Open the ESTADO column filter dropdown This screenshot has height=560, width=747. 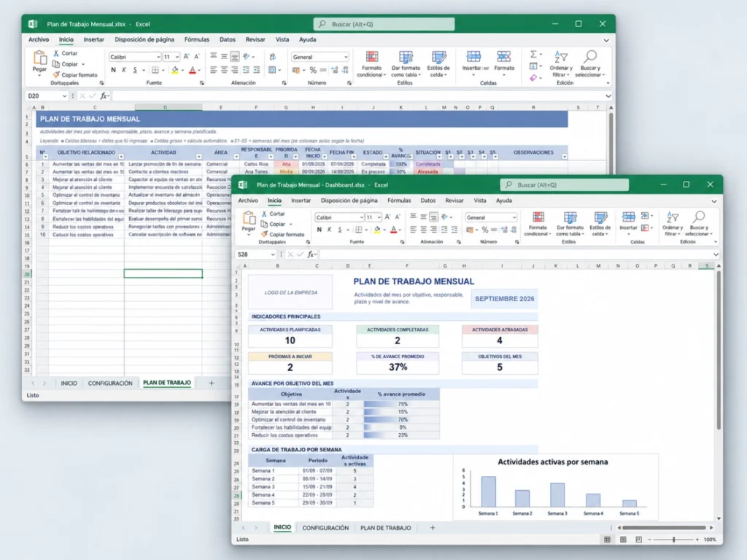[x=385, y=157]
